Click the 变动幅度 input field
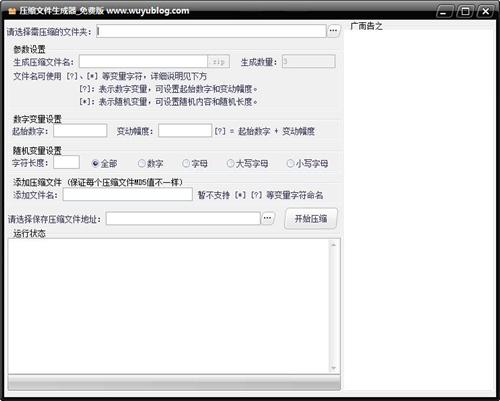 coord(185,131)
